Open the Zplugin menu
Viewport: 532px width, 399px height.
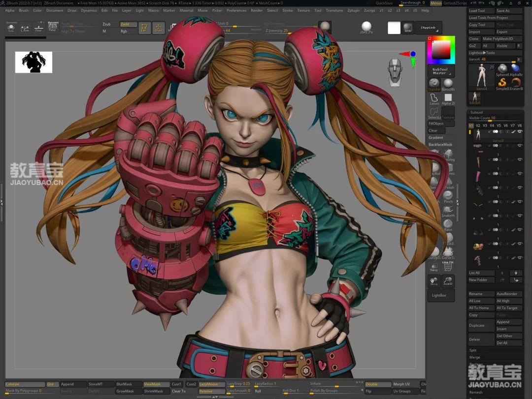[x=353, y=10]
